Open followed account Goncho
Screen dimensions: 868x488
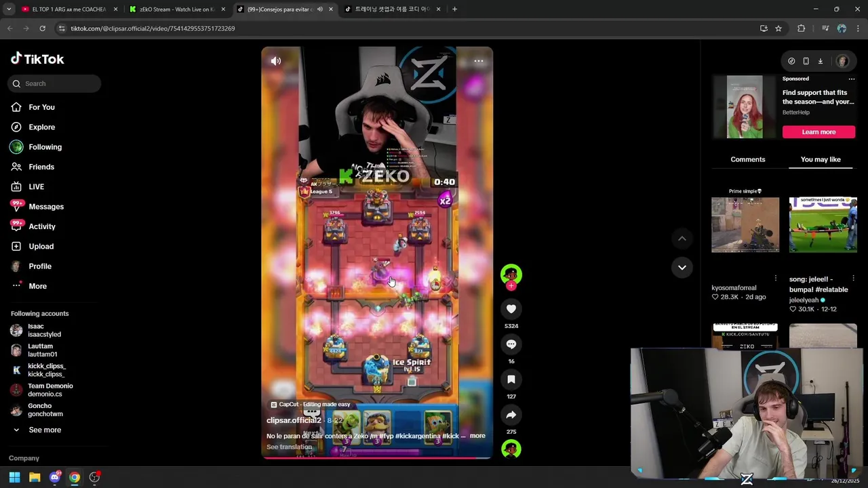tap(45, 409)
